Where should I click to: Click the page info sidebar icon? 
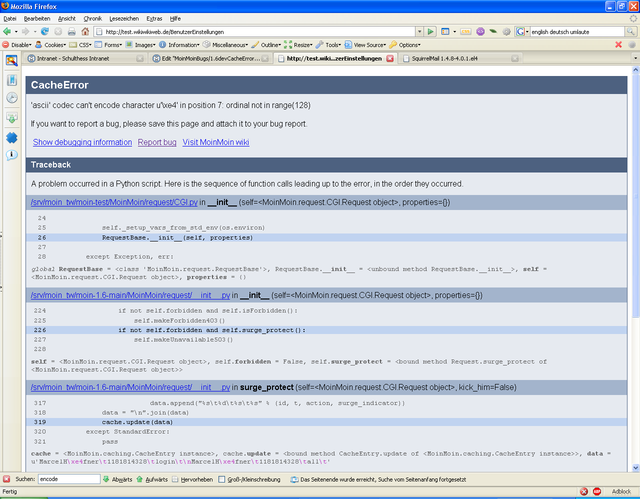point(11,155)
